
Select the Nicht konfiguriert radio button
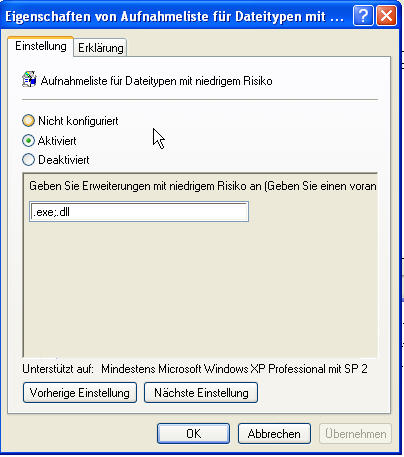pos(28,121)
